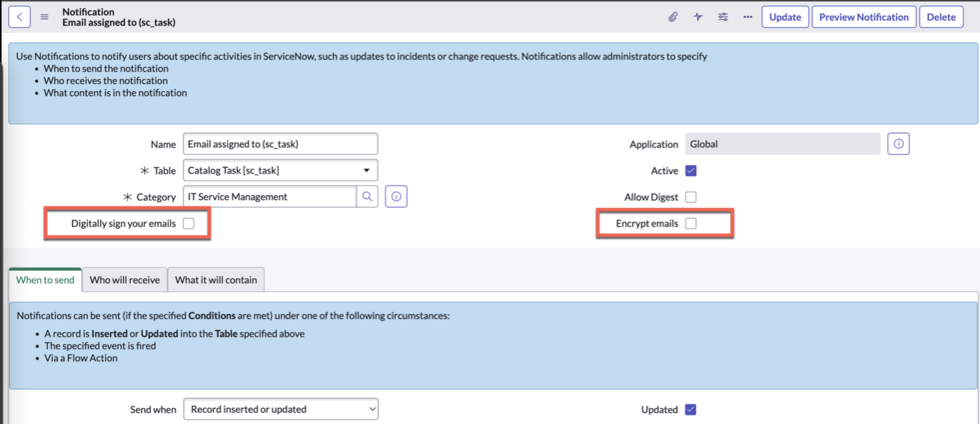Click the header title 'Email assigned to (sc_task)'
Screen dimensions: 980x424
119,23
